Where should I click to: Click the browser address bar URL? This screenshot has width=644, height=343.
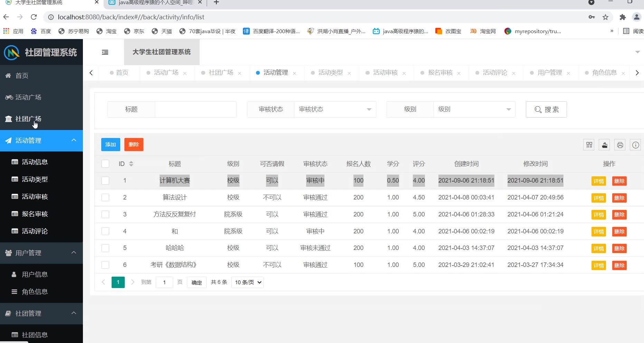131,17
